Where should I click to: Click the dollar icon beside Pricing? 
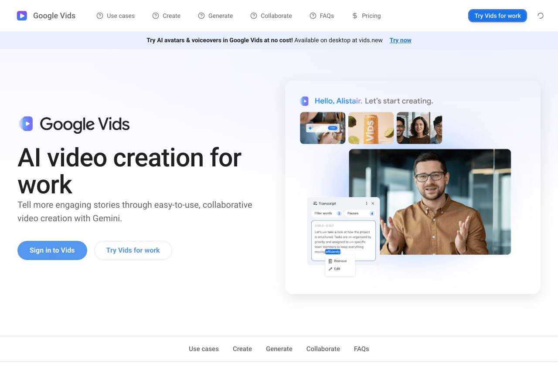click(355, 16)
